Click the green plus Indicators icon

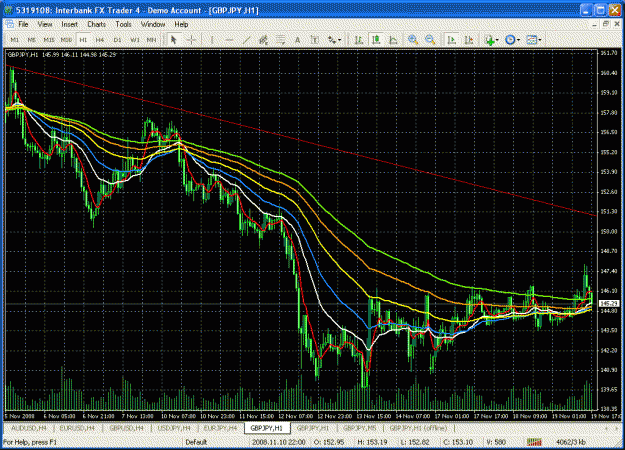tap(489, 40)
